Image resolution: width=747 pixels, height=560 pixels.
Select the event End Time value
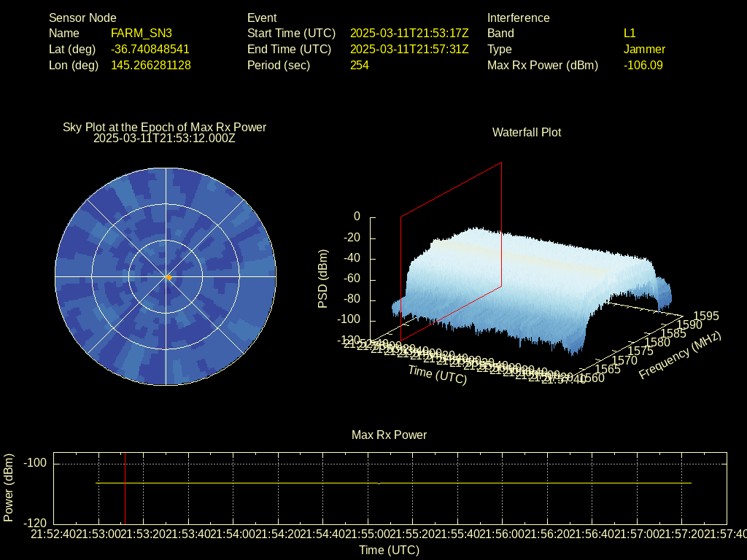coord(409,50)
